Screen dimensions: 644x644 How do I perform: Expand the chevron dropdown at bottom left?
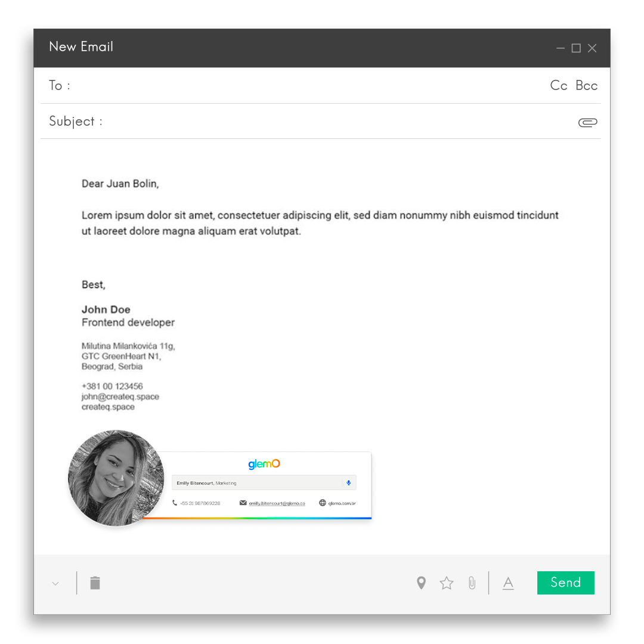tap(55, 584)
